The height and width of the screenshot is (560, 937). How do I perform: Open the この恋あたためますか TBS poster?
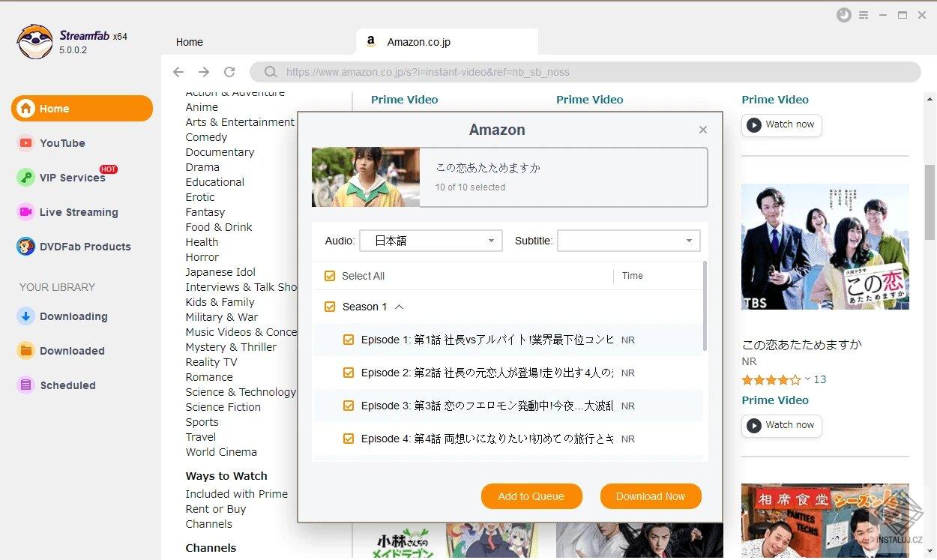[825, 247]
